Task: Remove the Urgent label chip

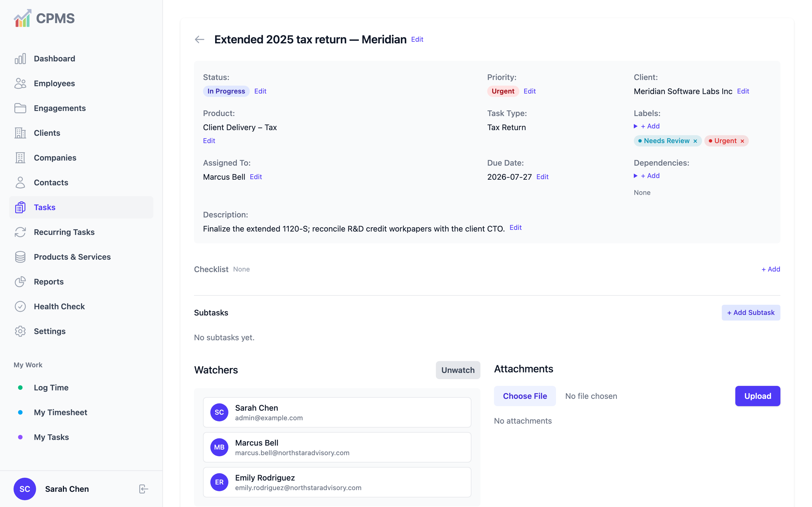Action: (742, 141)
